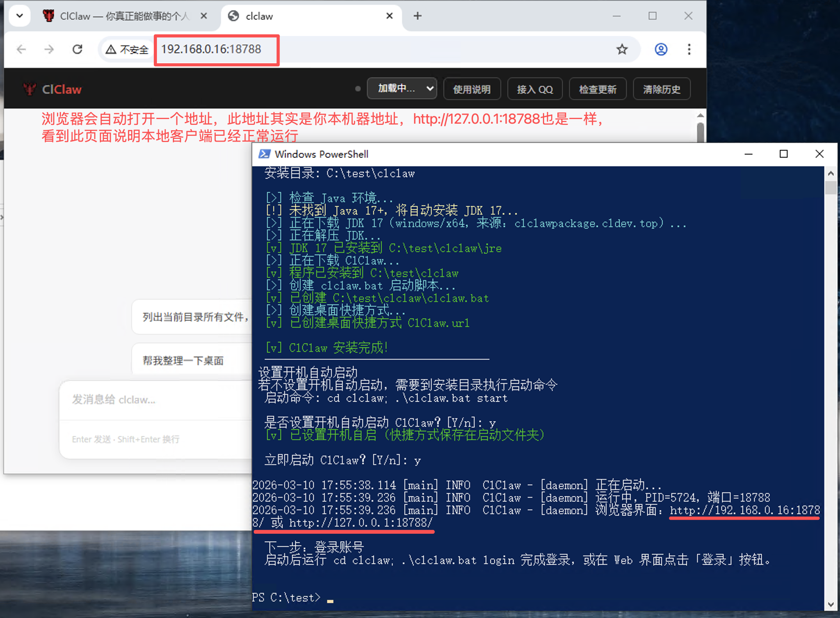Click the browser back arrow
This screenshot has width=840, height=618.
pyautogui.click(x=21, y=49)
